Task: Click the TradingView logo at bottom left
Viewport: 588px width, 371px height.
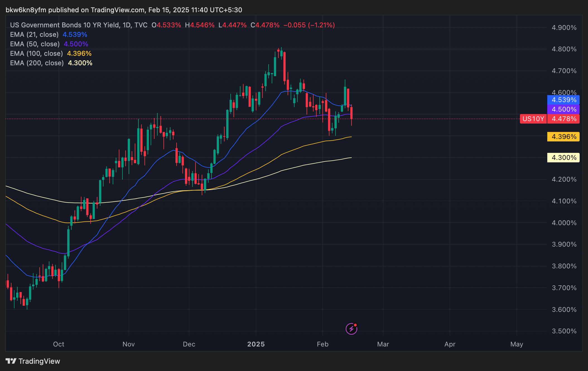Action: [33, 361]
